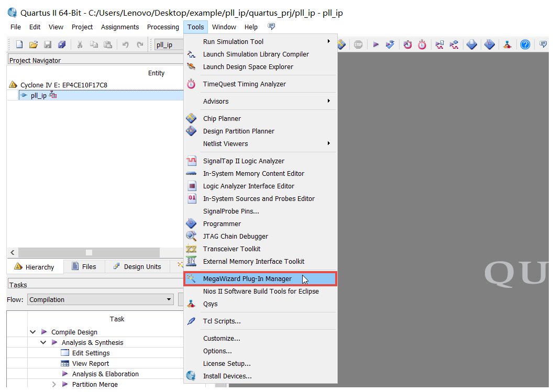Open Design Partition Planner
This screenshot has height=392, width=553.
click(260, 131)
